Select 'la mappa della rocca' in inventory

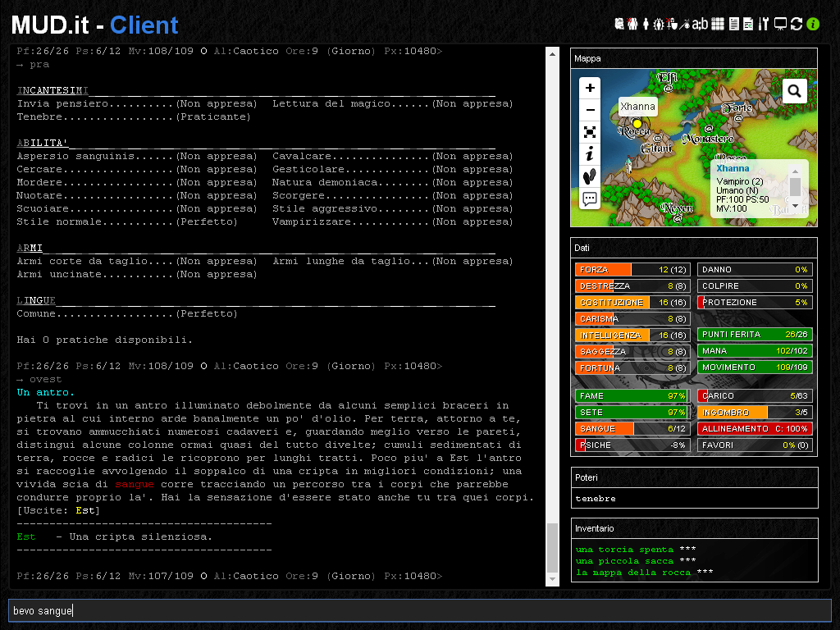633,573
